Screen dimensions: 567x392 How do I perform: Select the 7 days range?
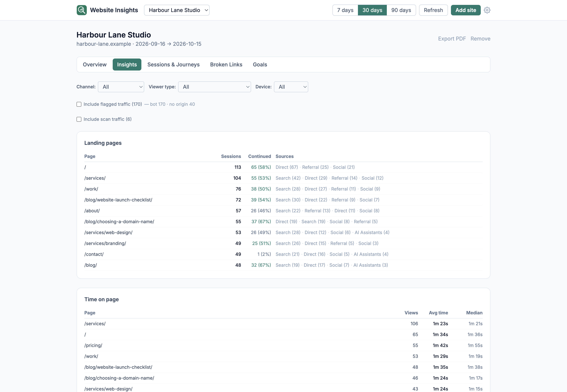(x=345, y=10)
